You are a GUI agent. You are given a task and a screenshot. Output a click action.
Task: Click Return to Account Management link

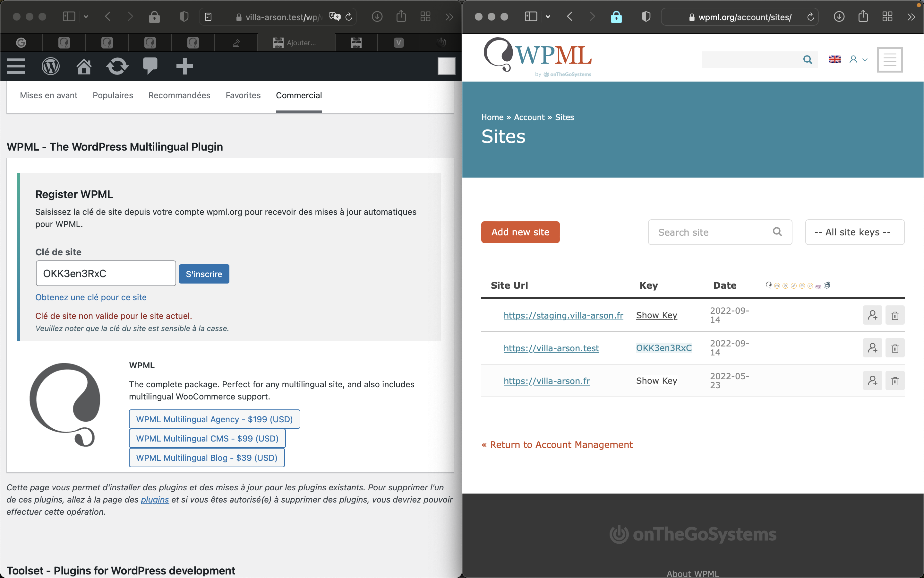click(557, 445)
